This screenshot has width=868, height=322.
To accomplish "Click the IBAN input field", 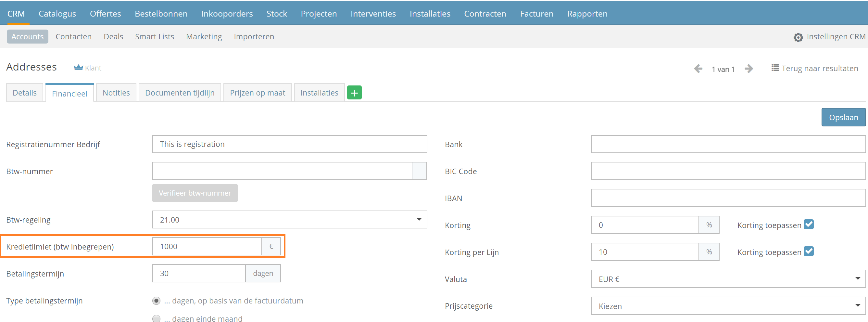I will click(728, 198).
